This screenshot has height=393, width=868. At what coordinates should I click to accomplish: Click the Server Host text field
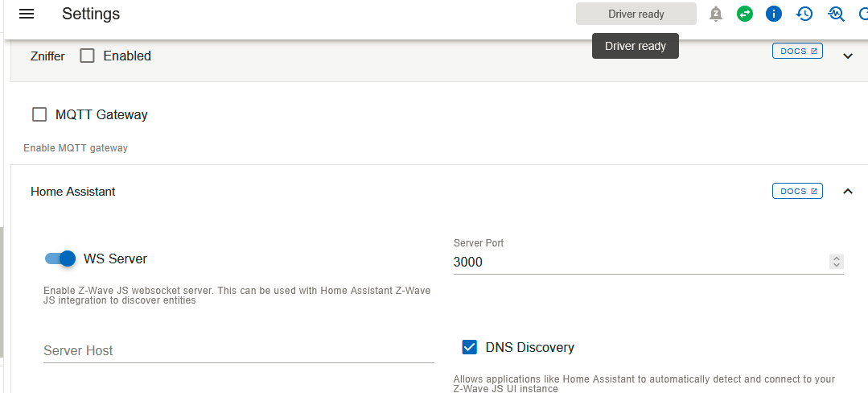[x=238, y=350]
